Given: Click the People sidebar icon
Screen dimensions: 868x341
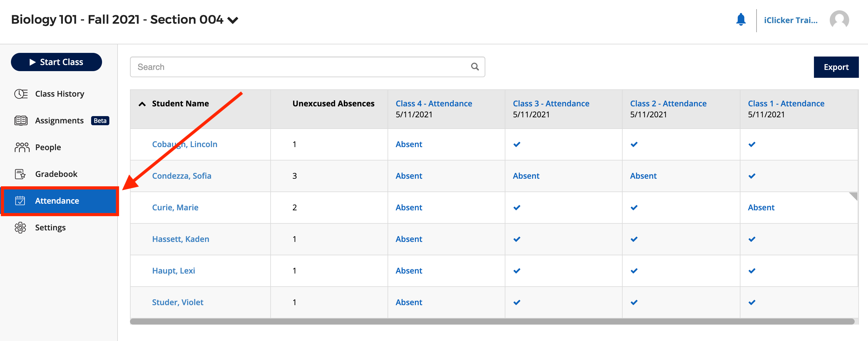Looking at the screenshot, I should click(21, 147).
